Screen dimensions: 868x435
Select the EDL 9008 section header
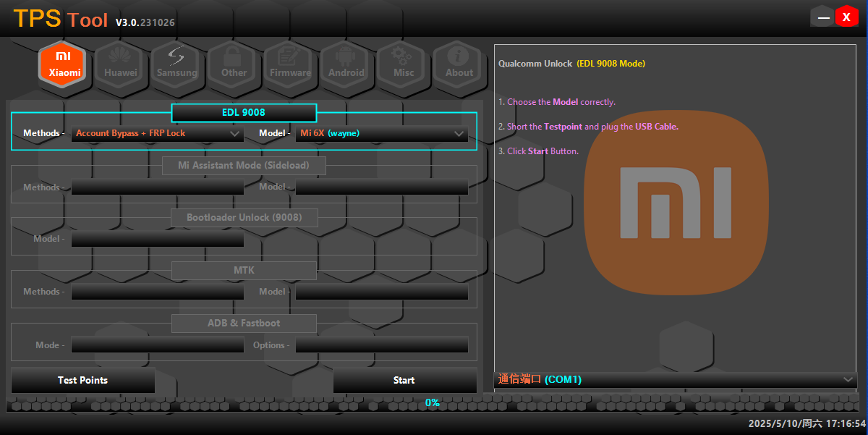244,113
